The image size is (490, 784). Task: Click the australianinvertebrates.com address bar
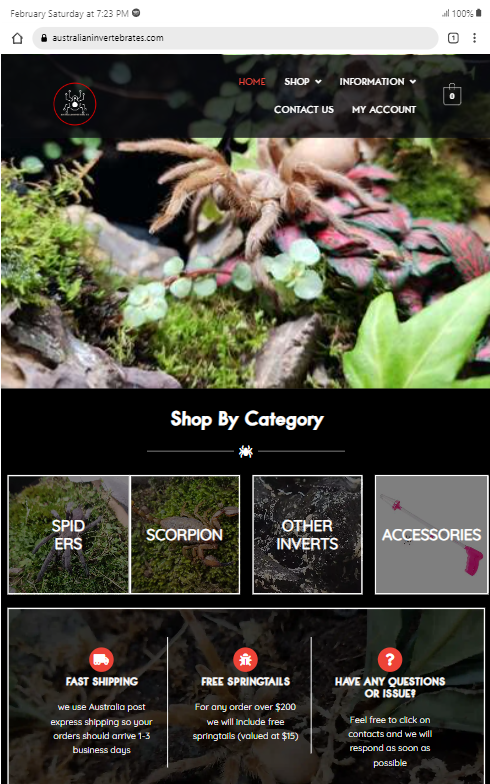[235, 38]
